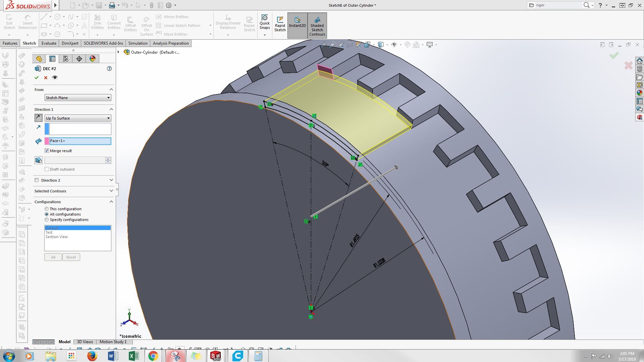Toggle Shaded Sketch Contours
The width and height of the screenshot is (644, 362).
coord(317,26)
